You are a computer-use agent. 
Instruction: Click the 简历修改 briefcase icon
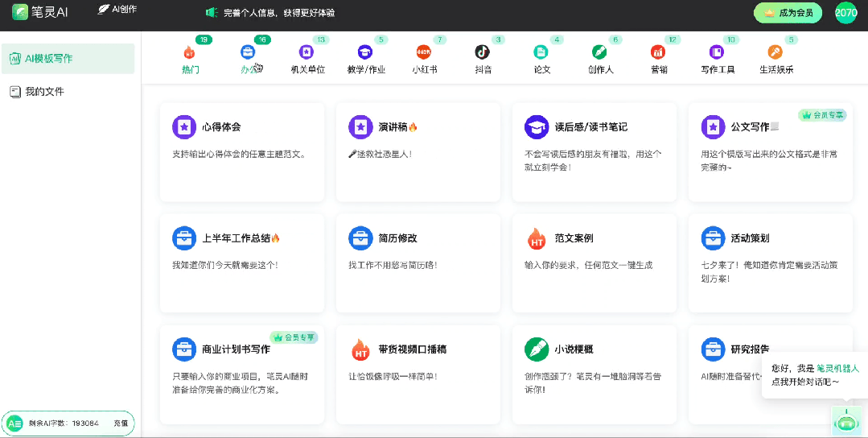point(360,238)
